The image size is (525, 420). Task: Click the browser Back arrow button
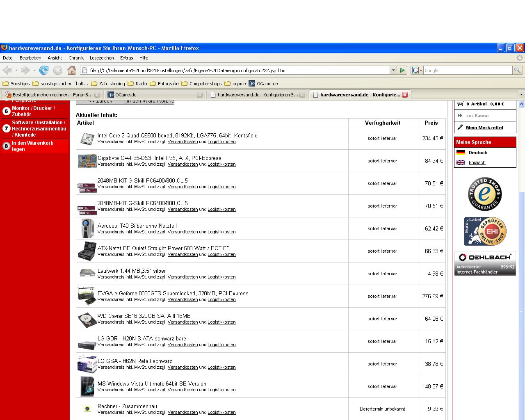click(7, 70)
